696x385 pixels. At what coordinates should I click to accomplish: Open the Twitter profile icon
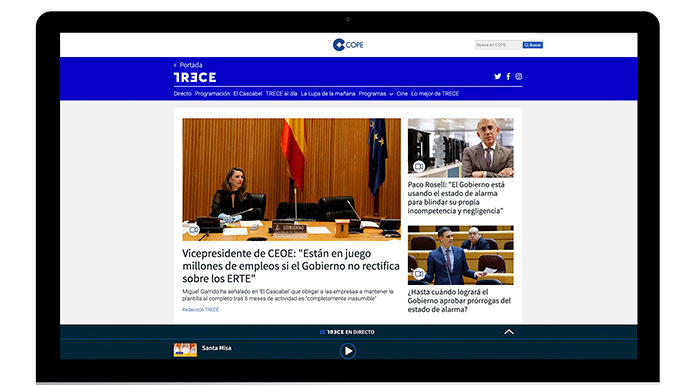click(x=498, y=76)
